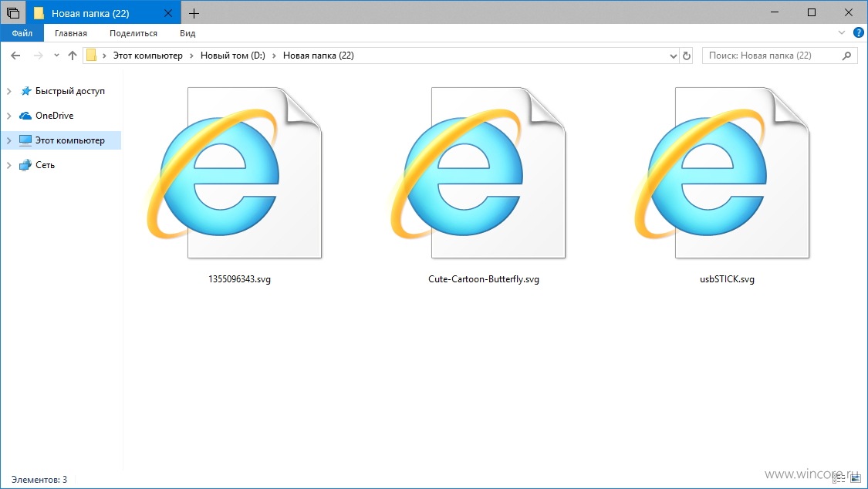Screen dimensions: 868x489
Task: Refresh the folder view
Action: (687, 56)
